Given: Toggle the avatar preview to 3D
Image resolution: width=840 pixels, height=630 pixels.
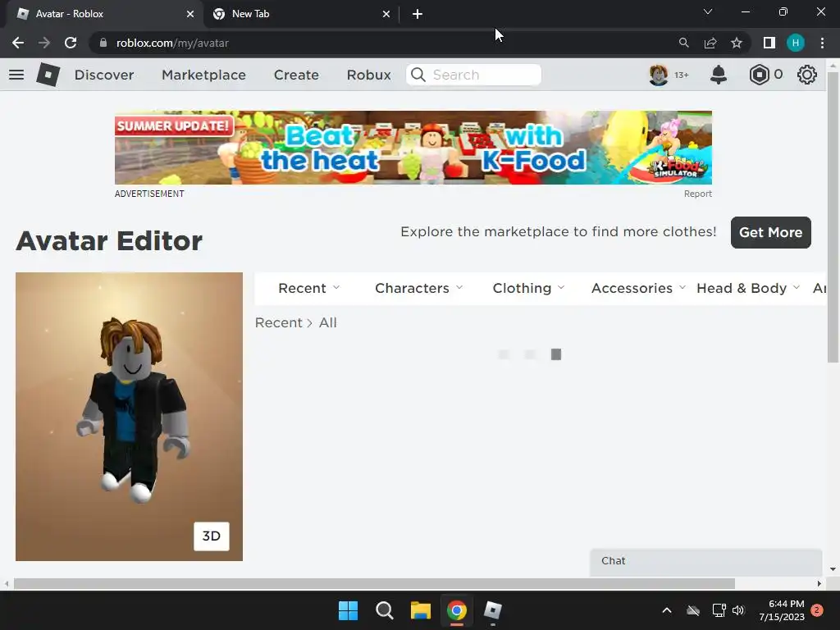Looking at the screenshot, I should tap(212, 536).
